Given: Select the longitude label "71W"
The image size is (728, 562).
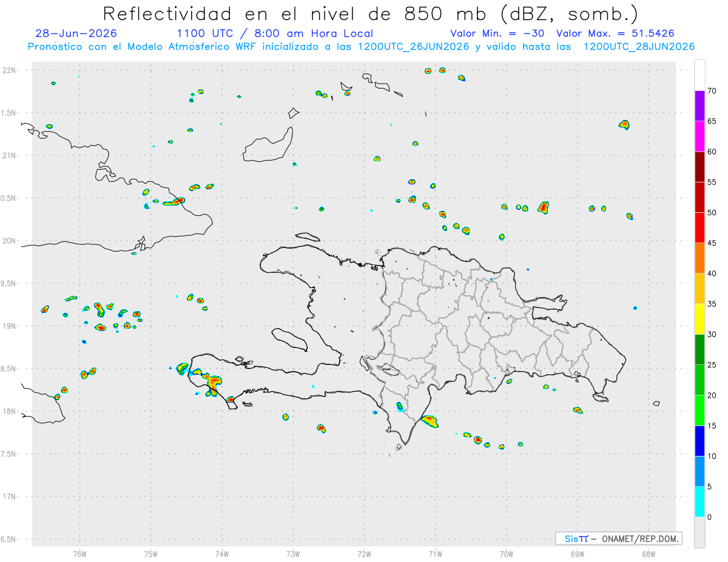Looking at the screenshot, I should pyautogui.click(x=435, y=554).
